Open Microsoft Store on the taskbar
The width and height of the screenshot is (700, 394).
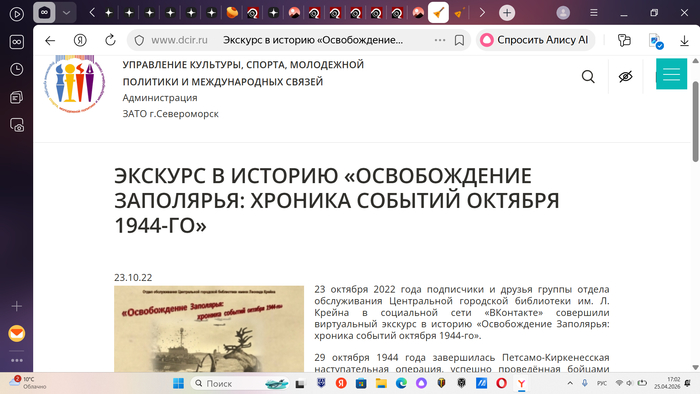pyautogui.click(x=361, y=383)
